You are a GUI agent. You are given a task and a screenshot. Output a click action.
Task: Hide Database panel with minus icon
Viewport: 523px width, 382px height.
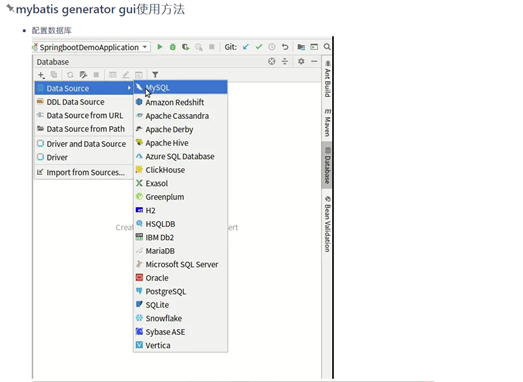point(314,61)
